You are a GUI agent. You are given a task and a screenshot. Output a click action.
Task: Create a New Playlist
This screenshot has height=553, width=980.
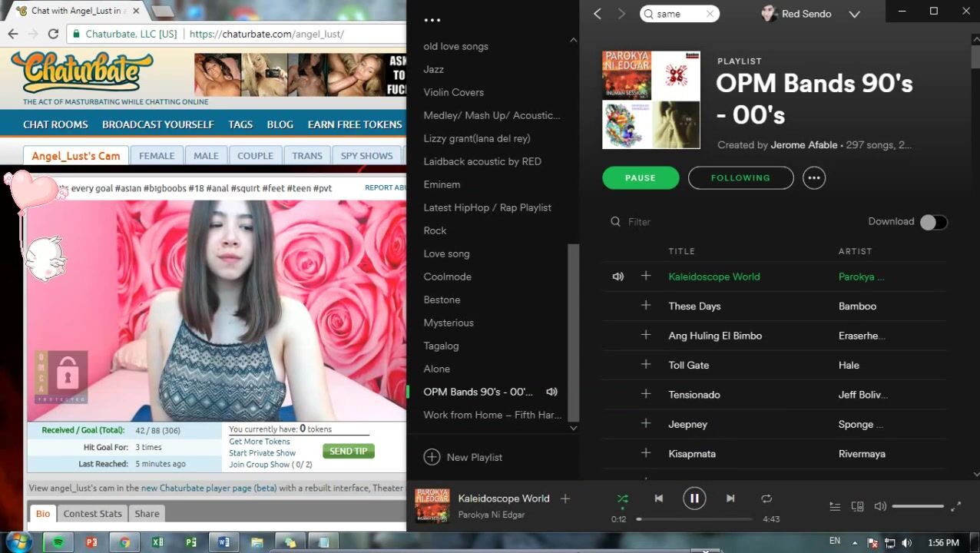(x=463, y=457)
